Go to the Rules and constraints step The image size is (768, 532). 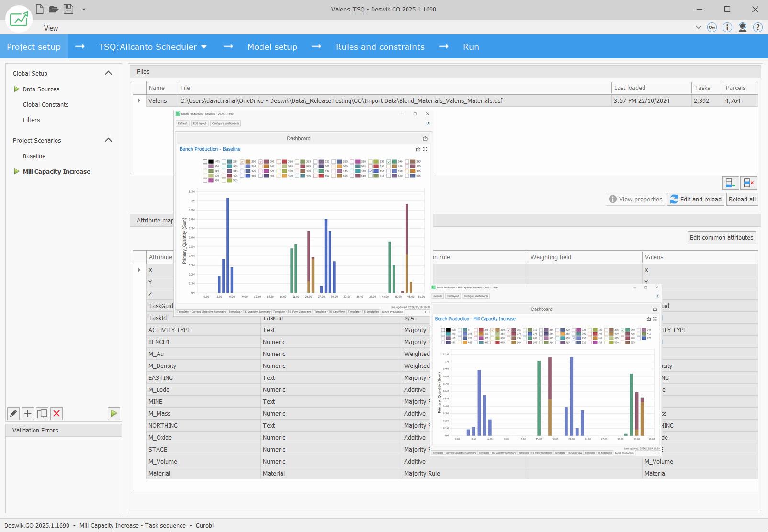(380, 47)
